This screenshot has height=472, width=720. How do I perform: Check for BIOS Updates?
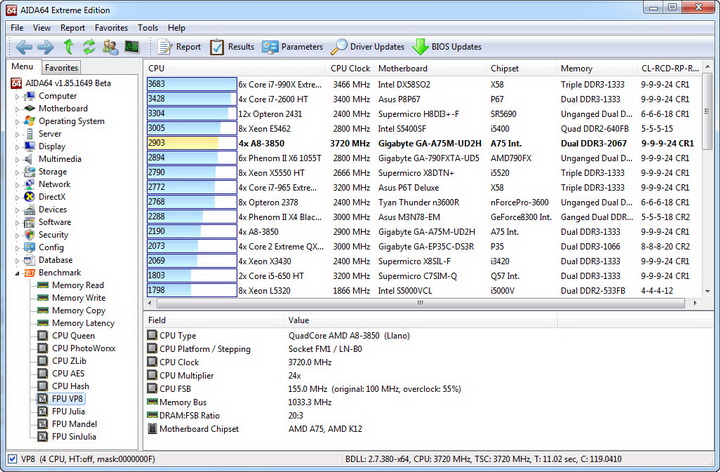click(x=447, y=47)
